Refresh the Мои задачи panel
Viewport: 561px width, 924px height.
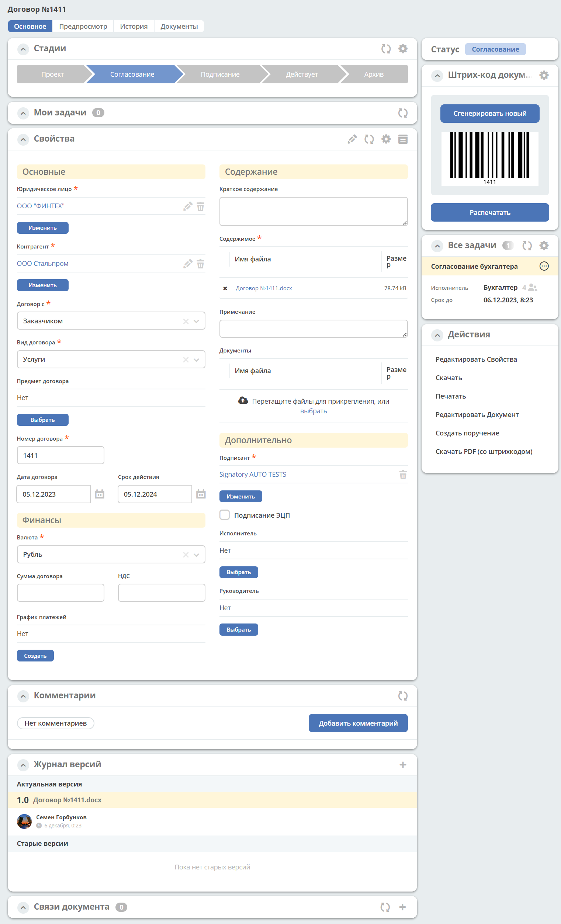click(x=403, y=113)
